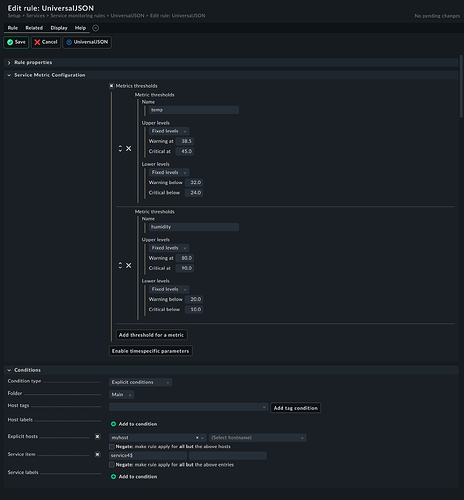
Task: Click the temp metric name field
Action: pos(194,110)
